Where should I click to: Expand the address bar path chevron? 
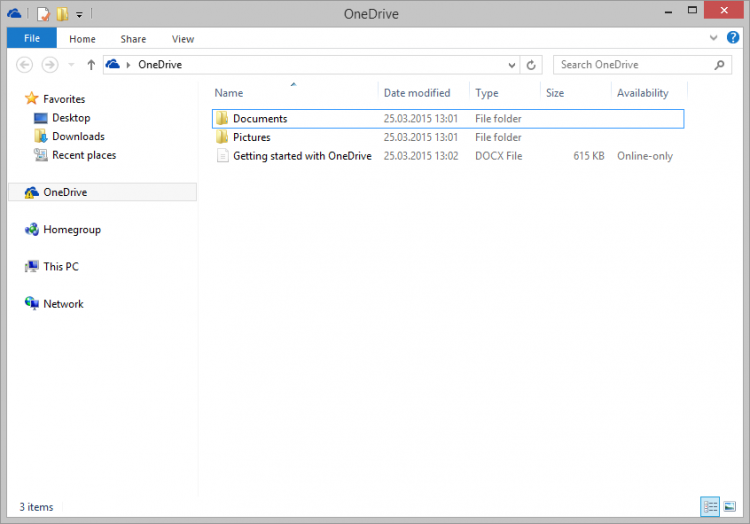[128, 65]
